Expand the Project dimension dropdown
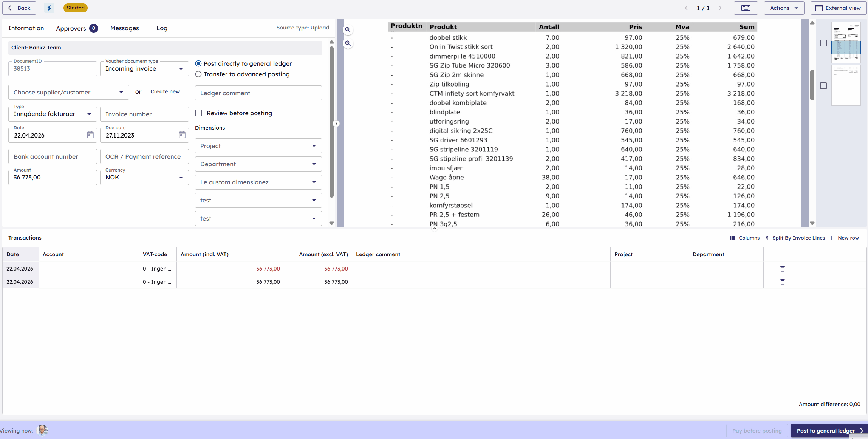868x439 pixels. click(x=258, y=146)
